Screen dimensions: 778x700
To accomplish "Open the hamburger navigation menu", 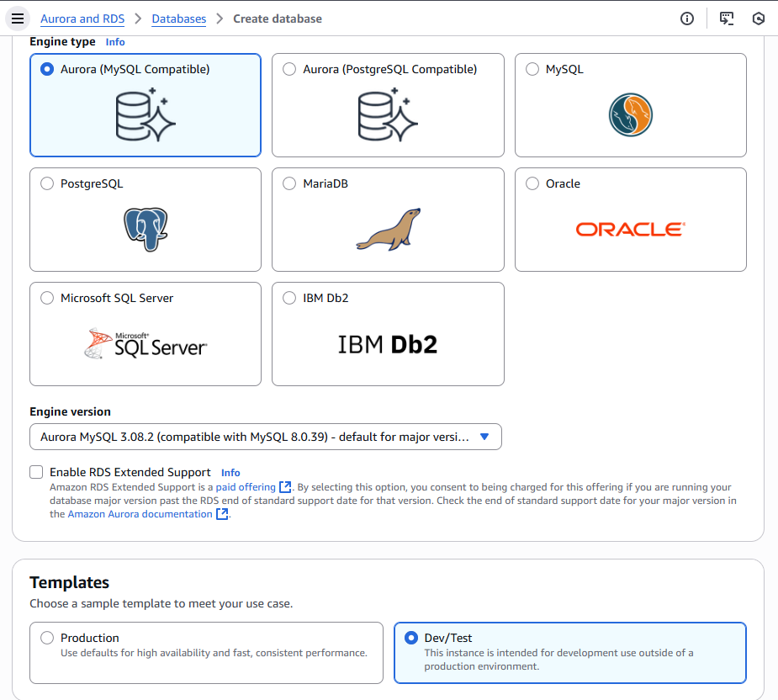I will pyautogui.click(x=18, y=19).
